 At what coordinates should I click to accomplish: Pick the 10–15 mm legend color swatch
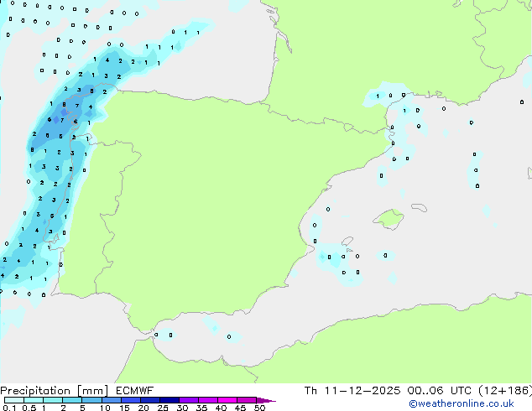point(112,400)
